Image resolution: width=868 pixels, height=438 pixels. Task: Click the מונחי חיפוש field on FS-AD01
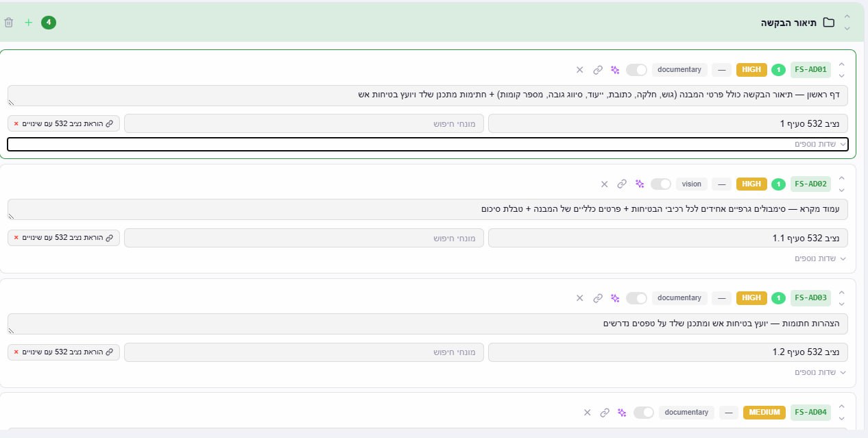pos(304,123)
